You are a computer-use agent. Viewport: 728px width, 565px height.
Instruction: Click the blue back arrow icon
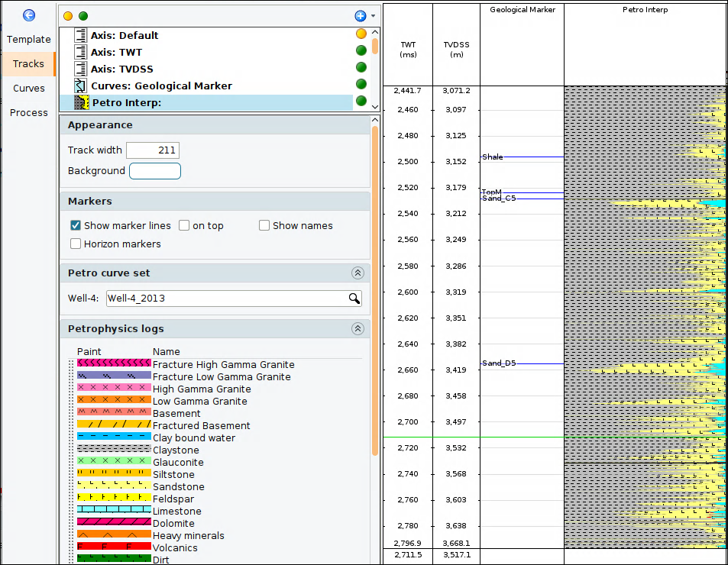[x=29, y=15]
